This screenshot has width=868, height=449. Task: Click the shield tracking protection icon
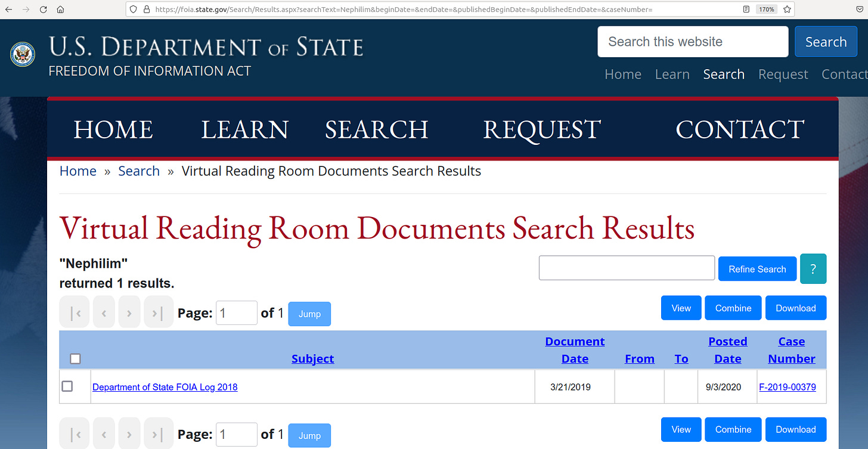(134, 10)
